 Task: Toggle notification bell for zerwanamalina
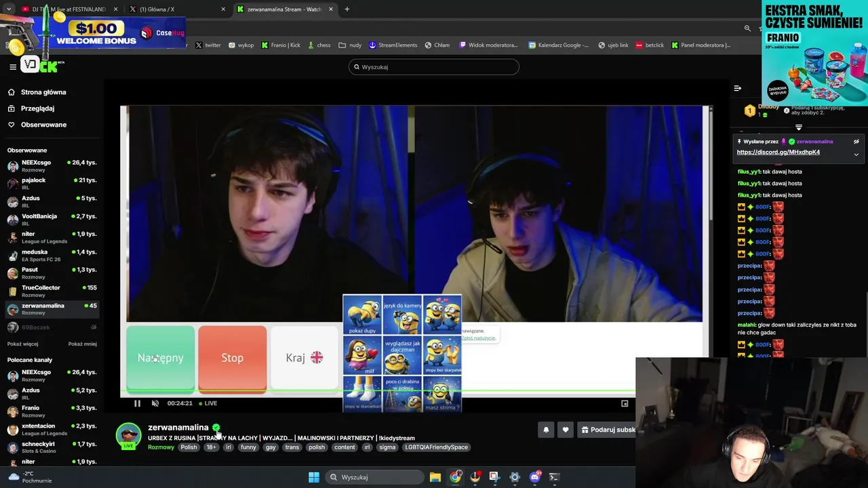(x=546, y=430)
